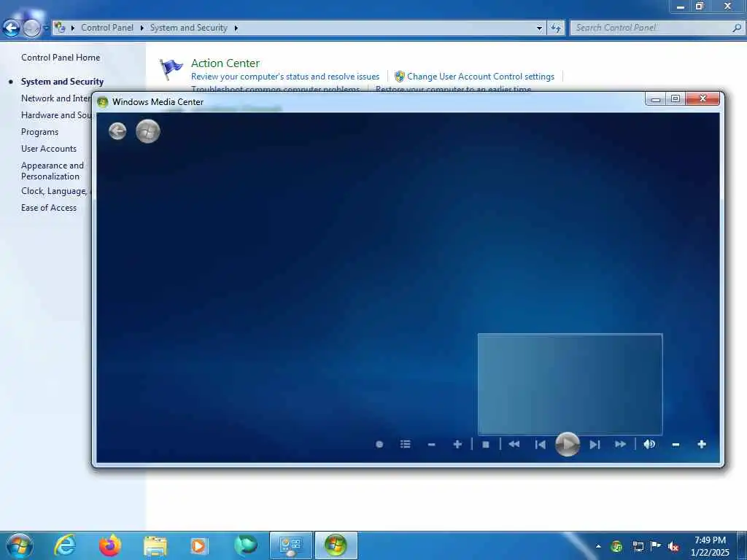Image resolution: width=747 pixels, height=560 pixels.
Task: Go to Control Panel Home
Action: (61, 57)
